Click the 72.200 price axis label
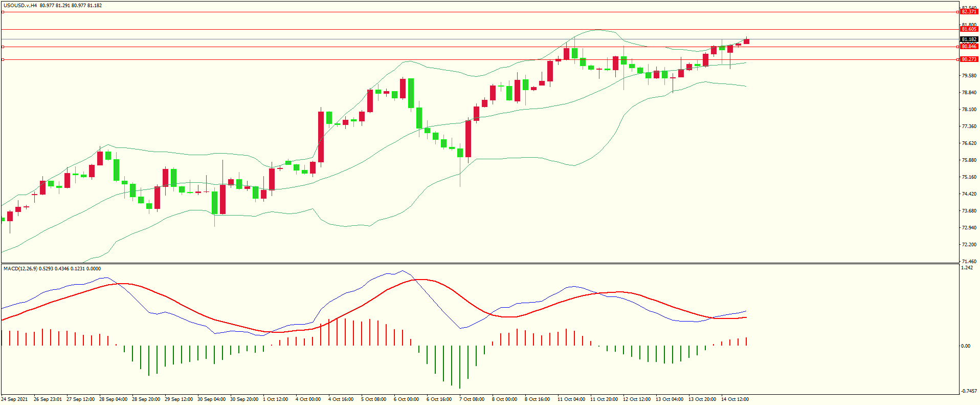This screenshot has height=405, width=980. [969, 245]
